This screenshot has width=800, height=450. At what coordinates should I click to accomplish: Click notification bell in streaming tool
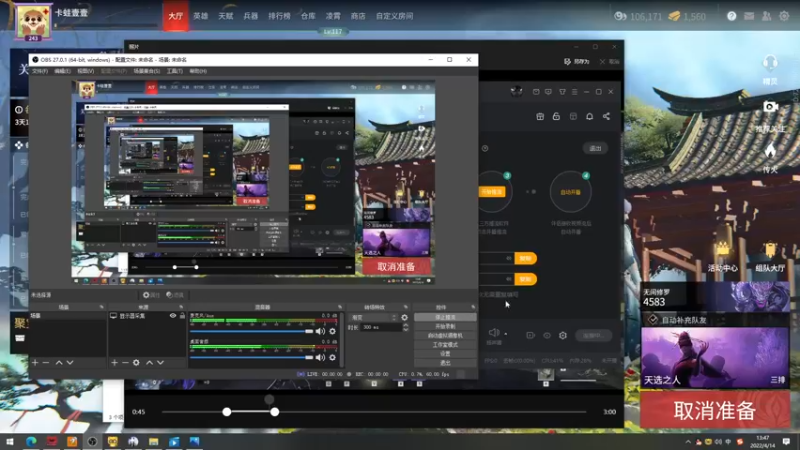pos(589,116)
